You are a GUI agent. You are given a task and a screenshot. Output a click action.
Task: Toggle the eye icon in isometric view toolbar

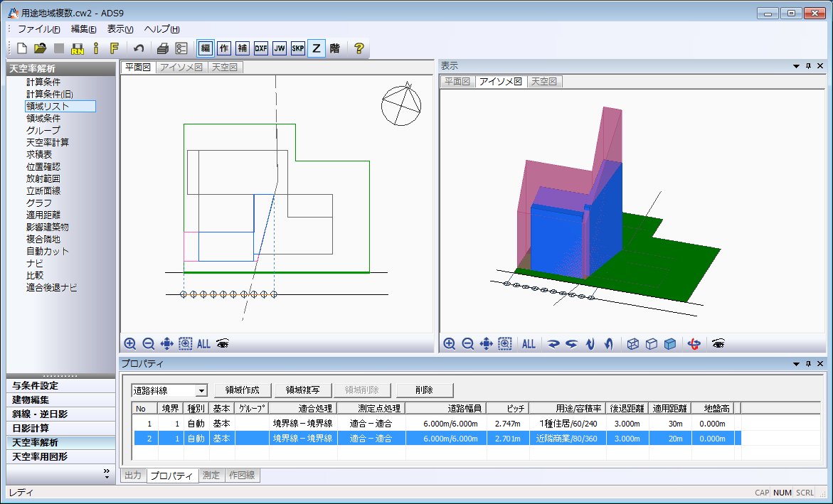(718, 343)
